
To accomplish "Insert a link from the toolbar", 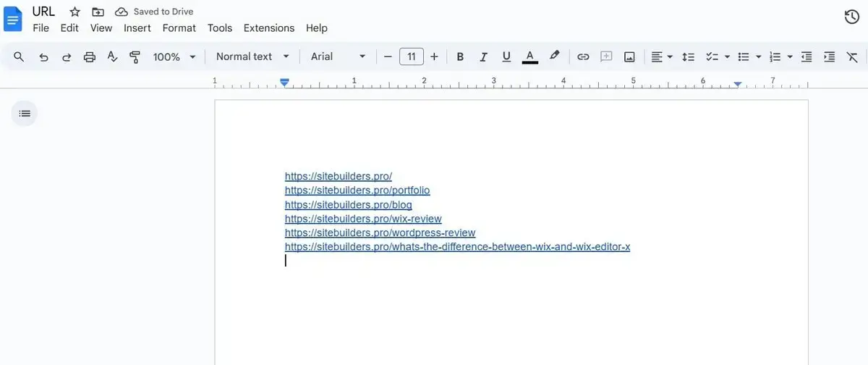I will click(x=583, y=56).
